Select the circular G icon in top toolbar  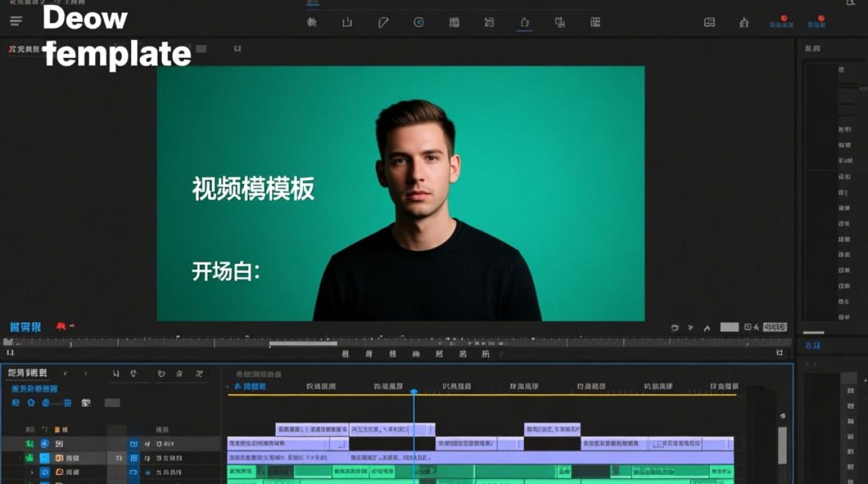[418, 23]
